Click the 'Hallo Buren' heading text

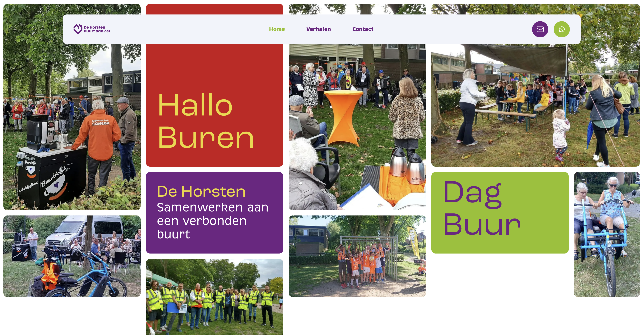pyautogui.click(x=206, y=121)
